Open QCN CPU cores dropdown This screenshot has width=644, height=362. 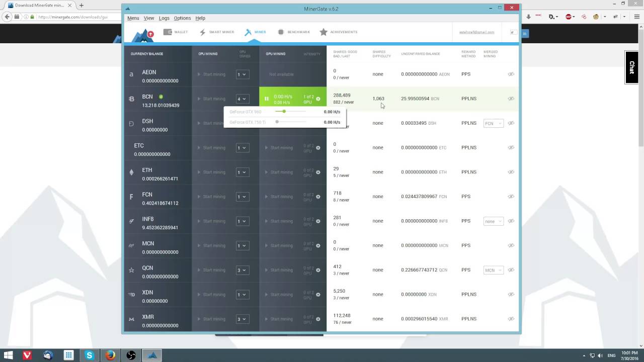(243, 270)
